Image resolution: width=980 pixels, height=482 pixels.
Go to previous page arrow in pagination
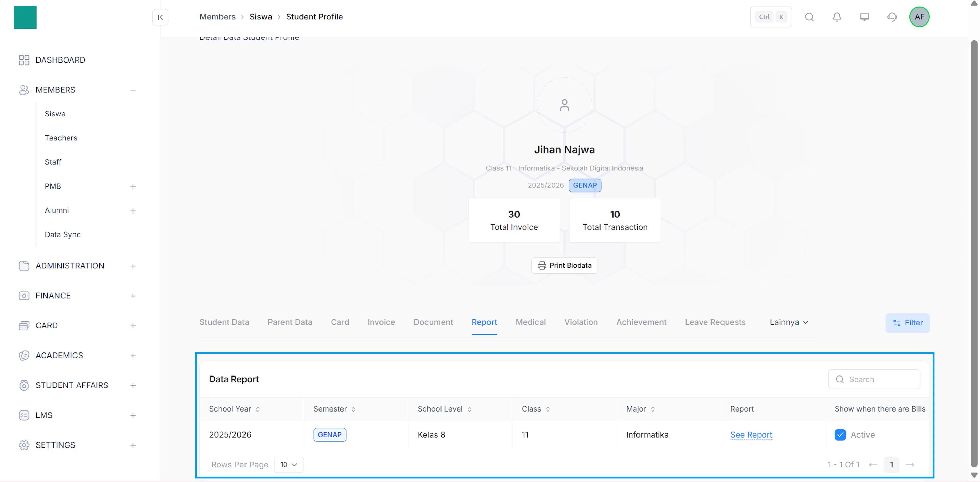pos(873,465)
